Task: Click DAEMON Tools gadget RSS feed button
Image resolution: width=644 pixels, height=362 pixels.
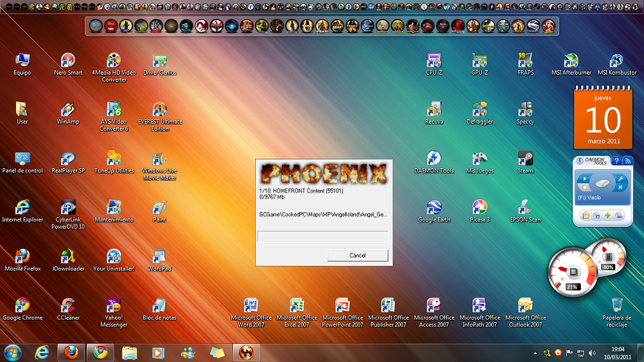Action: point(628,161)
